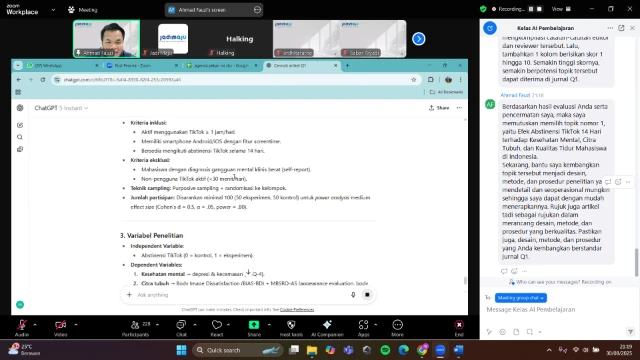The image size is (640, 360).
Task: Open the ChatGPT 5 Instant model selector
Action: pyautogui.click(x=61, y=108)
